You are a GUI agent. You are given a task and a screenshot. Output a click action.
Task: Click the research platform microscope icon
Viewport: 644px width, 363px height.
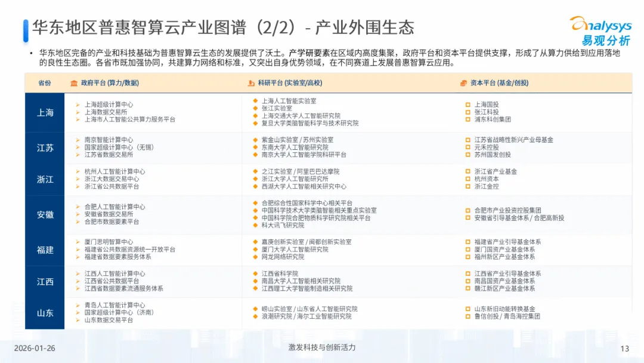(x=251, y=83)
